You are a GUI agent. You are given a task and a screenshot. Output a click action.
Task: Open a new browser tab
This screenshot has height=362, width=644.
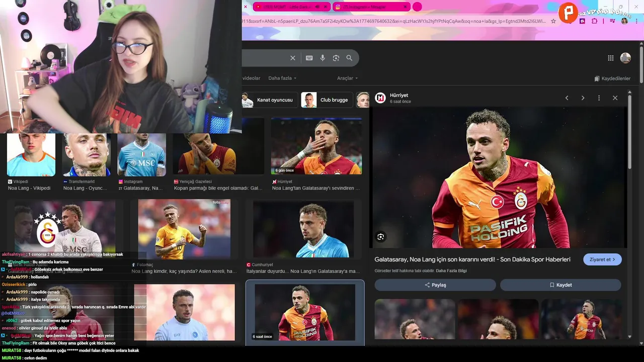click(417, 7)
